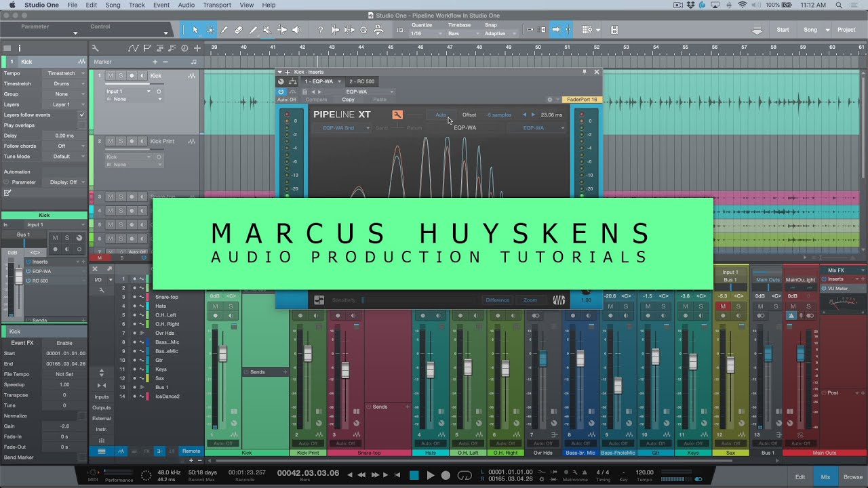Adjust the Main Outs channel fader

coord(800,353)
